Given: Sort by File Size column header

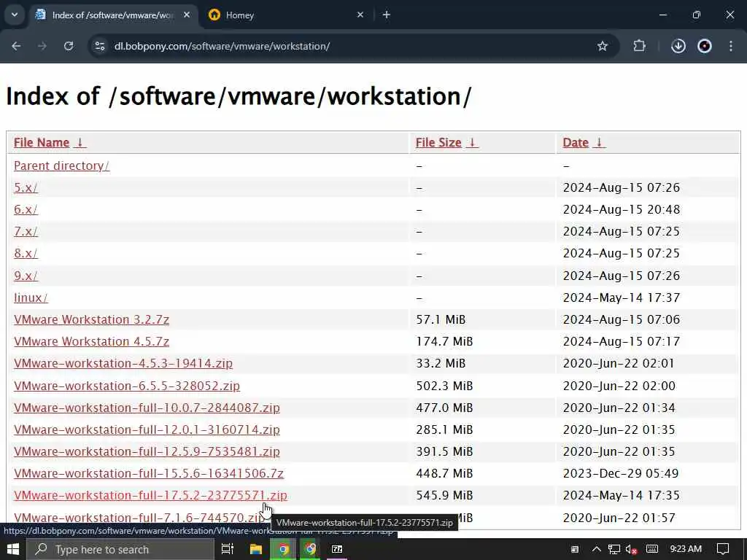Looking at the screenshot, I should click(438, 142).
